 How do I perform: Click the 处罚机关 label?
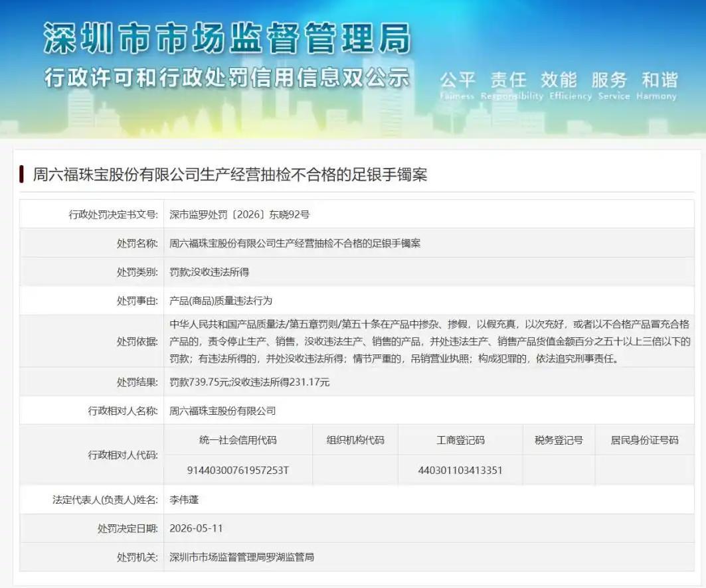[x=137, y=557]
